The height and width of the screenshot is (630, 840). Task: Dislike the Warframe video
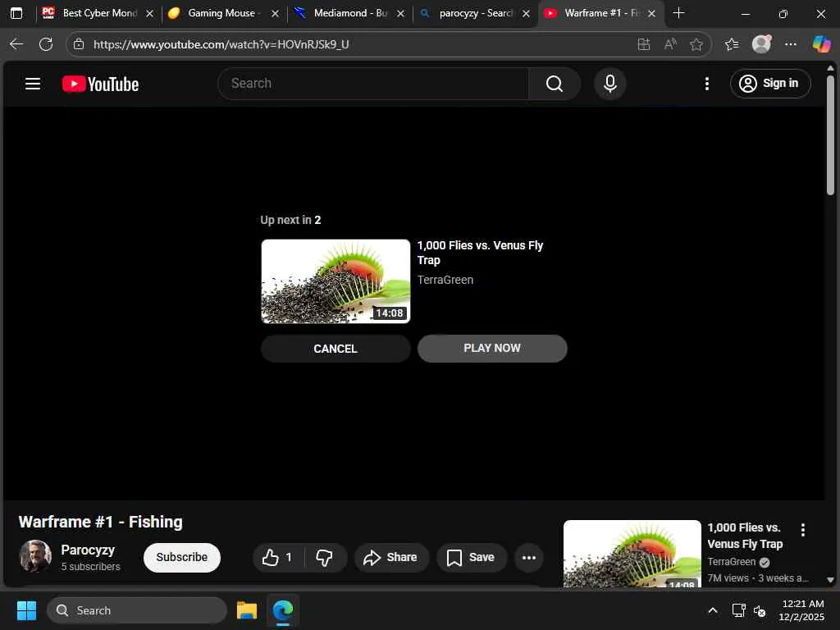325,558
